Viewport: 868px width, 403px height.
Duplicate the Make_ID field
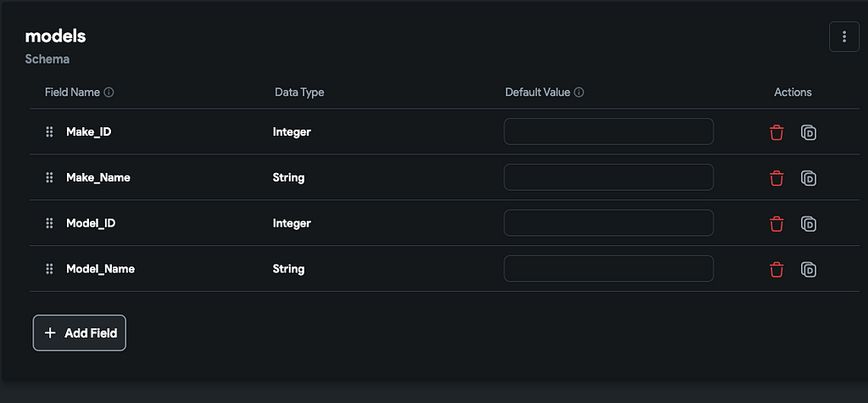(x=809, y=132)
